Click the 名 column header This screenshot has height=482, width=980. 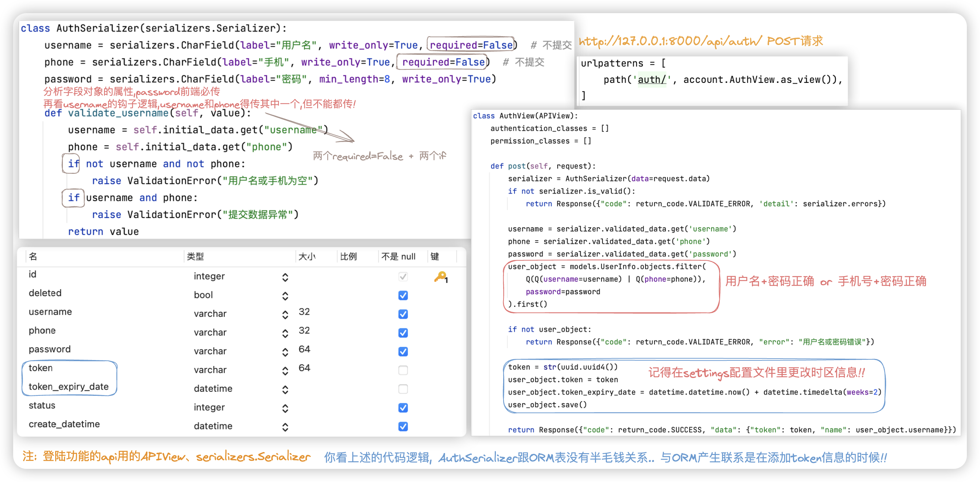tap(33, 257)
